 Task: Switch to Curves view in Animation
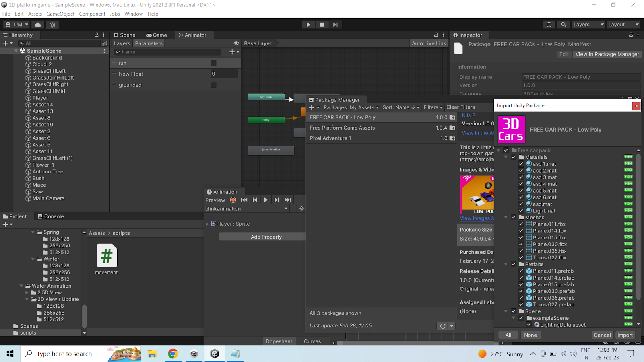coord(312,341)
